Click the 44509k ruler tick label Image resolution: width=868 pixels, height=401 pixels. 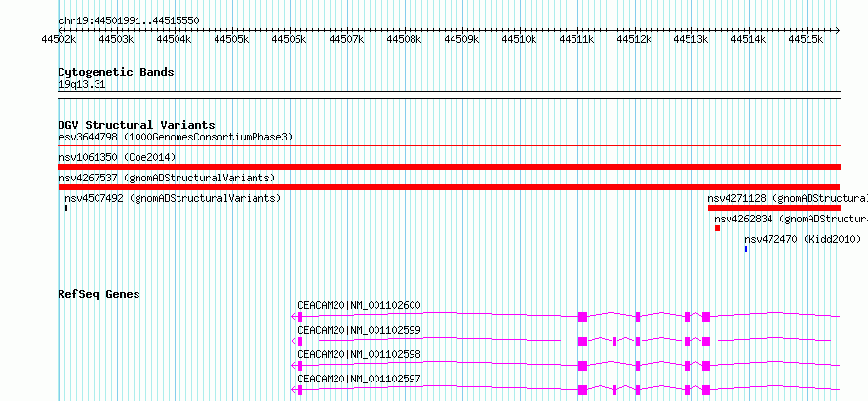pos(461,40)
